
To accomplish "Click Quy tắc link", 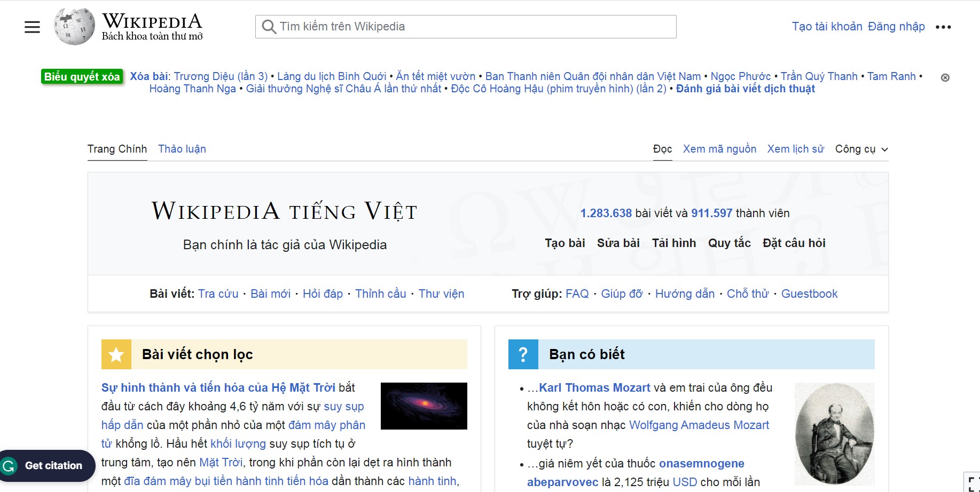I will click(730, 243).
